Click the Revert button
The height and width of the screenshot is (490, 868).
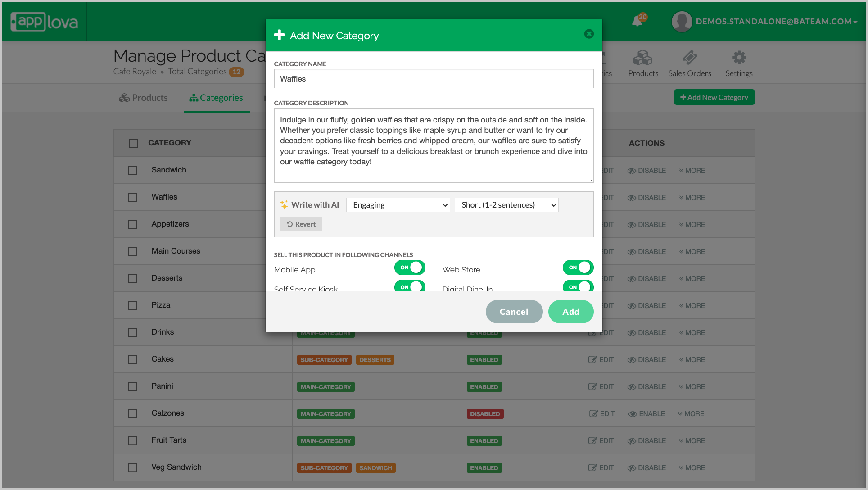[x=301, y=224]
